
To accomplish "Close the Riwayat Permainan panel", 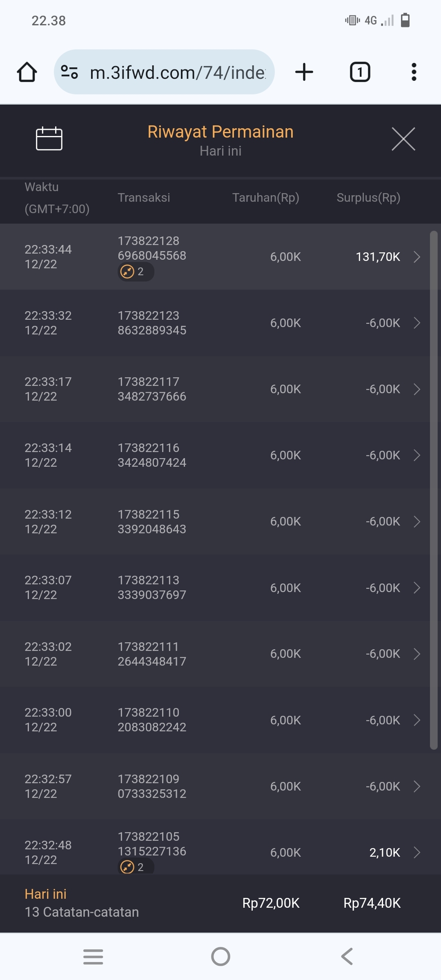I will [x=403, y=139].
